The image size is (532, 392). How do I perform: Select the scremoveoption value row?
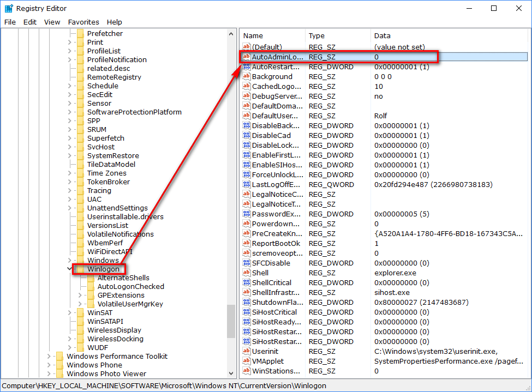pyautogui.click(x=385, y=253)
